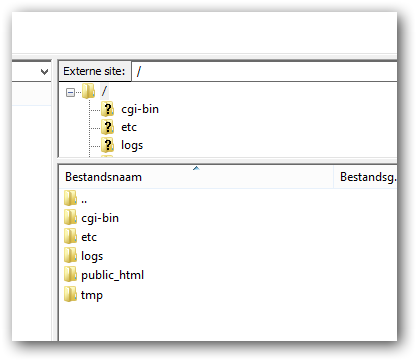Select the root folder icon in tree
The image size is (417, 361).
(88, 91)
